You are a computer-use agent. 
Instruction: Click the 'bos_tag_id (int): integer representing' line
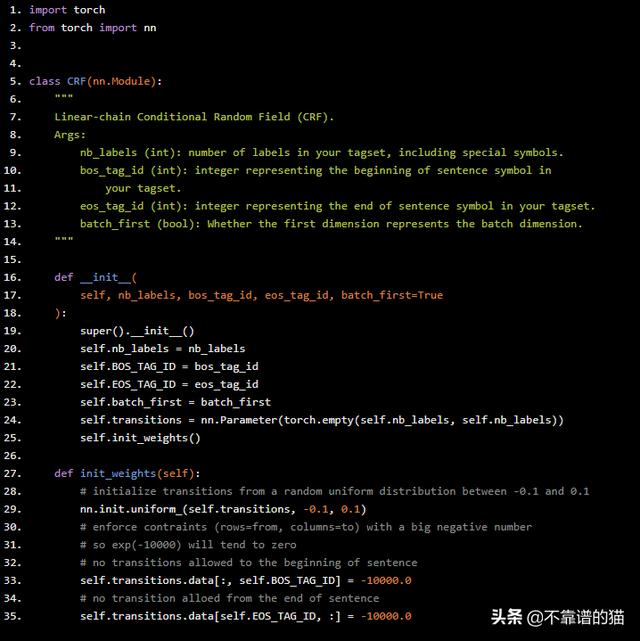[316, 170]
